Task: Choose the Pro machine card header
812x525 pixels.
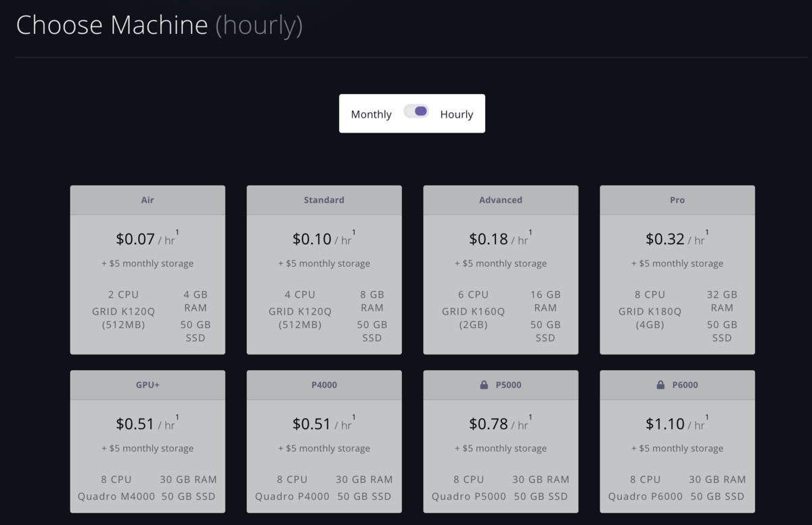Action: pyautogui.click(x=677, y=200)
